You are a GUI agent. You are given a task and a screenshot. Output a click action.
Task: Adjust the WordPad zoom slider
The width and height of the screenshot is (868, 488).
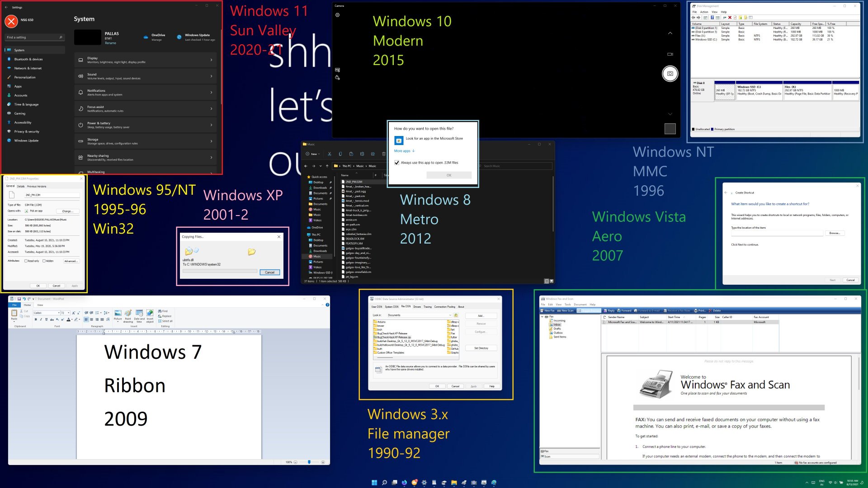[x=309, y=462]
